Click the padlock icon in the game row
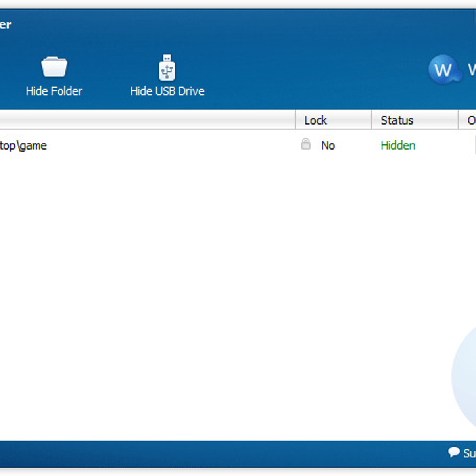 pyautogui.click(x=305, y=144)
